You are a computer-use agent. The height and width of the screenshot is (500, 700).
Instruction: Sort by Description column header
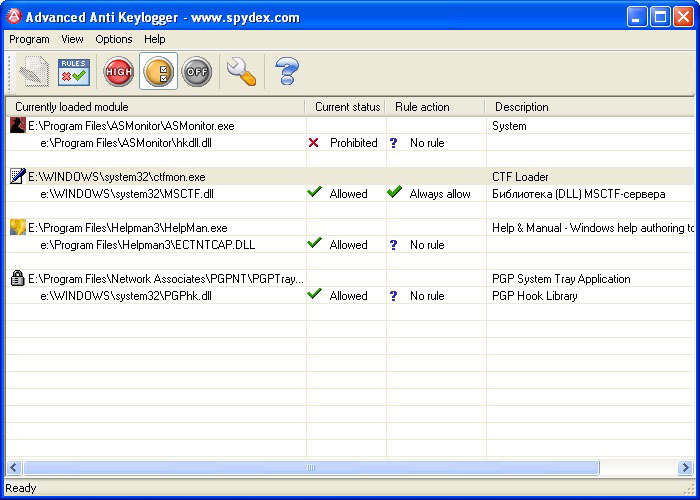pos(590,107)
